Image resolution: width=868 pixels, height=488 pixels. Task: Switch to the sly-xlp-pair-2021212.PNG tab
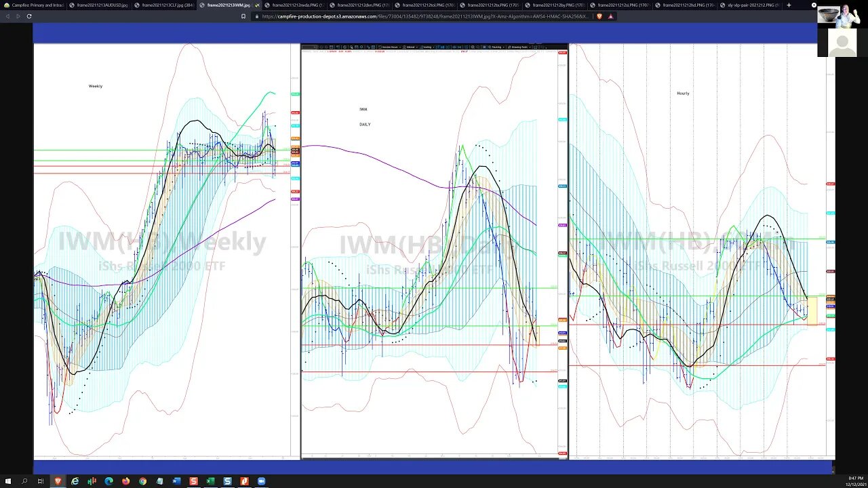[749, 5]
